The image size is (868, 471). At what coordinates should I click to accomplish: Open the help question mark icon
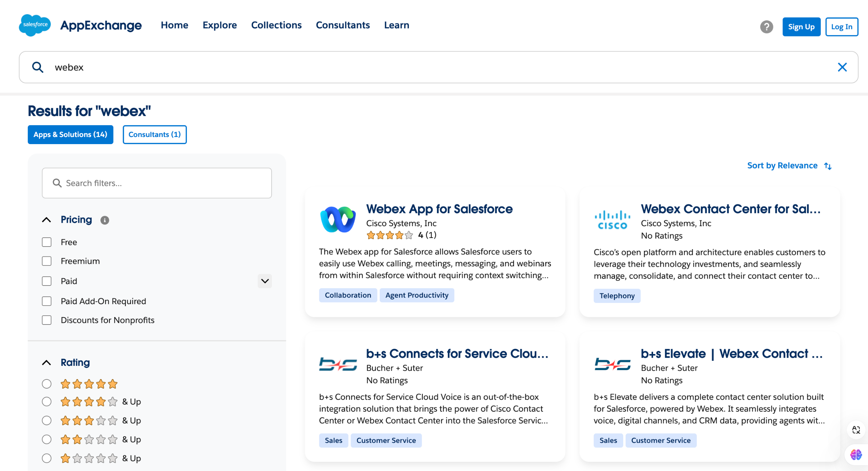coord(766,27)
